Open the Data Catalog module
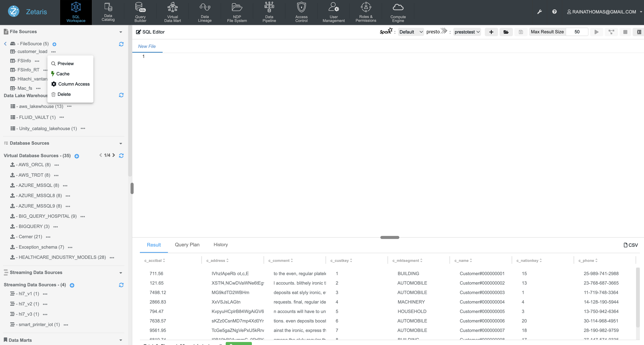 (x=108, y=12)
